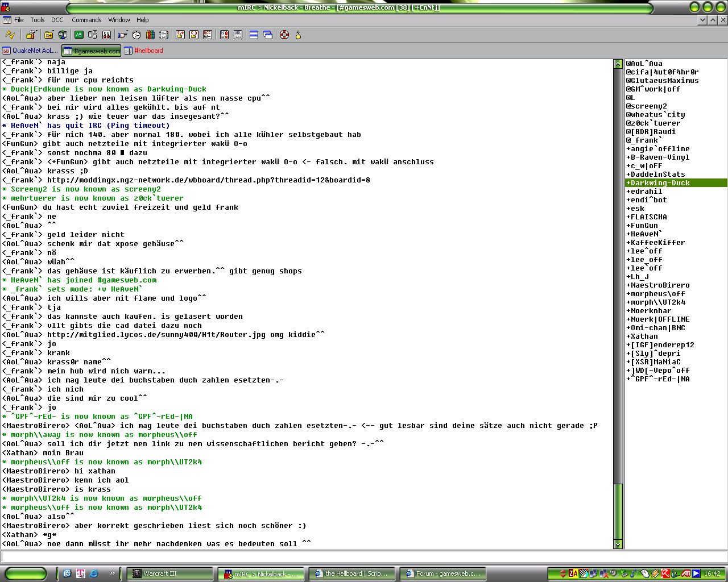Click the DCC options icon

(x=208, y=35)
